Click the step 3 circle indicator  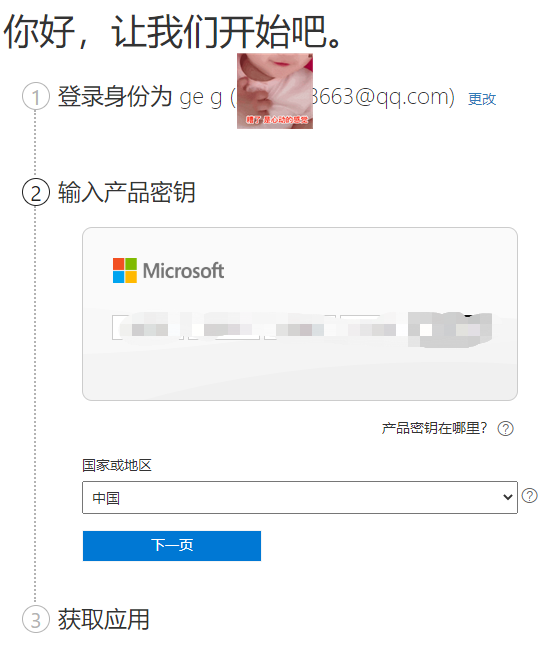tap(36, 619)
